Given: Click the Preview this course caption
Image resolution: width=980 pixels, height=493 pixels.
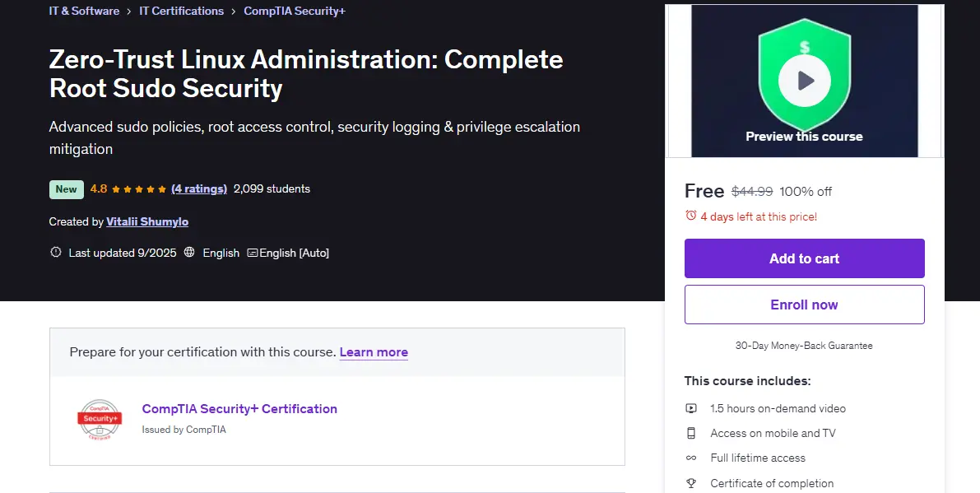Looking at the screenshot, I should [805, 137].
